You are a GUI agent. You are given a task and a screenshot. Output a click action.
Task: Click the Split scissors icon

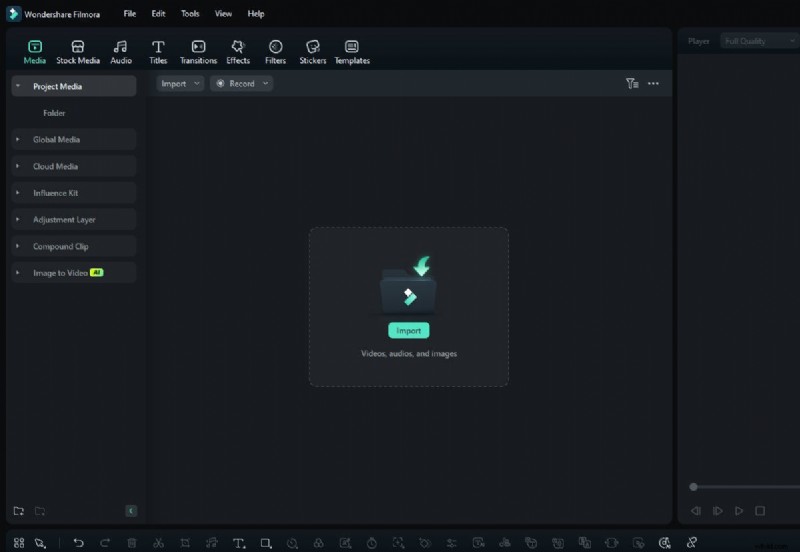[x=158, y=543]
